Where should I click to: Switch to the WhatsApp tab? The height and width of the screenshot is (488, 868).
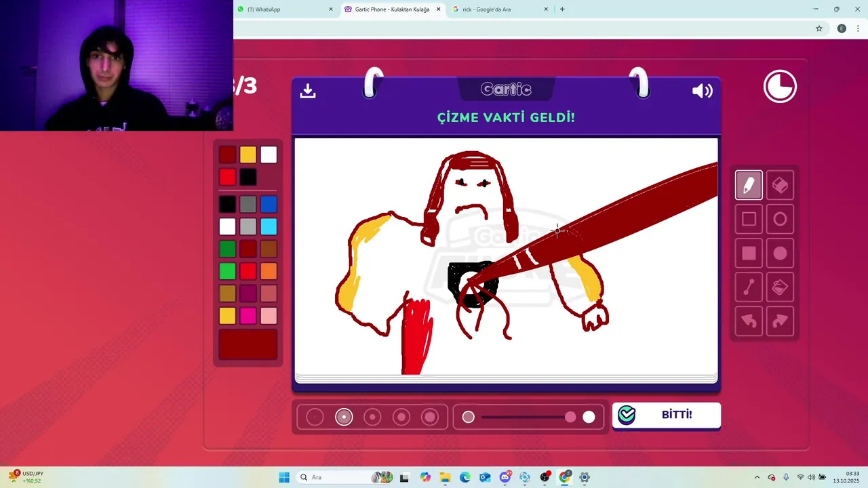(285, 9)
